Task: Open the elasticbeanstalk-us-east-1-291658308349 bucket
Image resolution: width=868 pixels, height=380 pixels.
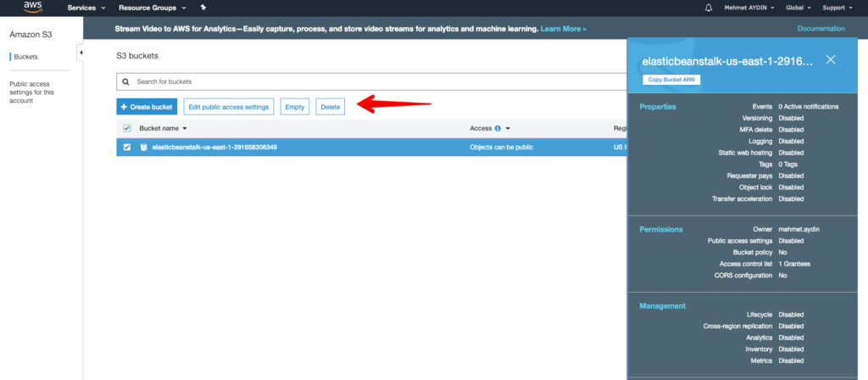Action: [214, 148]
